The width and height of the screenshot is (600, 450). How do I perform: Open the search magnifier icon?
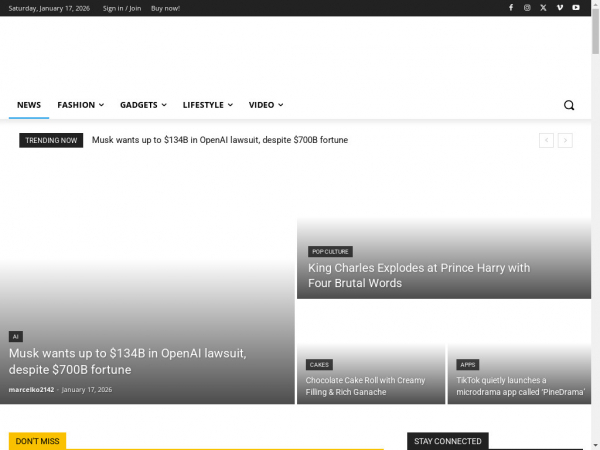[x=569, y=105]
